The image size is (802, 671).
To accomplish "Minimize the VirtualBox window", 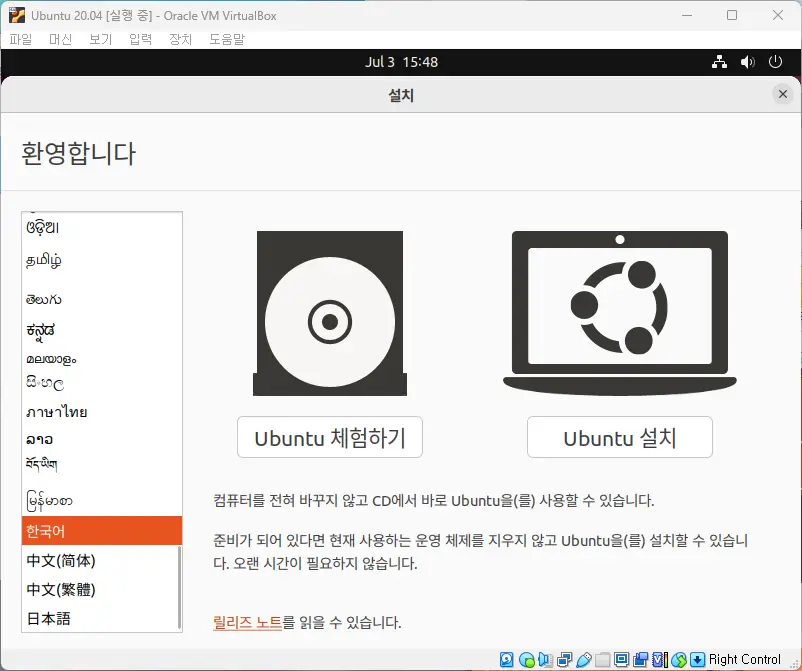I will point(687,15).
